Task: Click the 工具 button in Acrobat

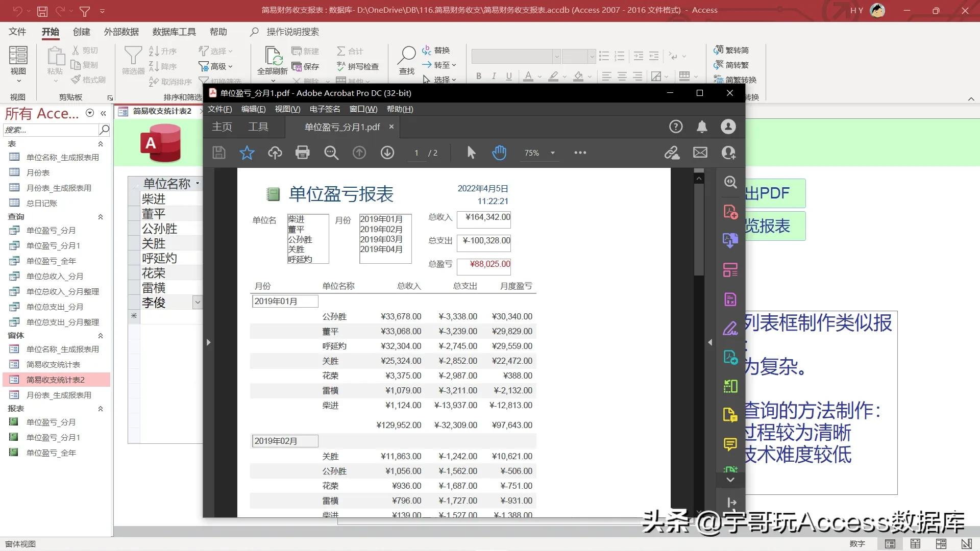Action: (258, 127)
